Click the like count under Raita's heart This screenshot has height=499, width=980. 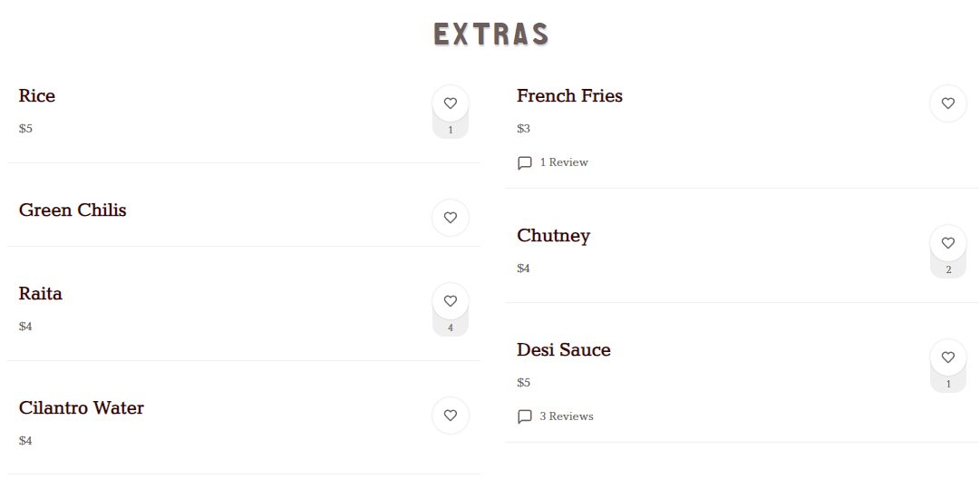451,328
